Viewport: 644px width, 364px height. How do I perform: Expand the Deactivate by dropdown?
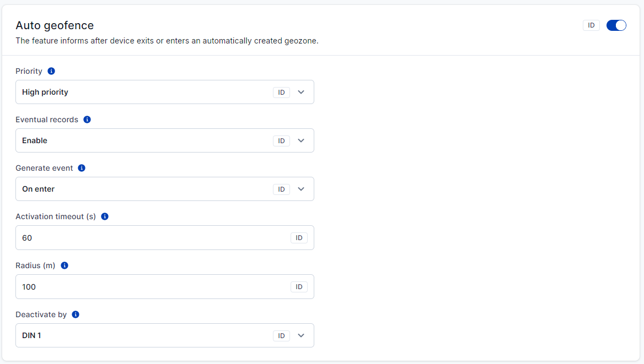301,335
